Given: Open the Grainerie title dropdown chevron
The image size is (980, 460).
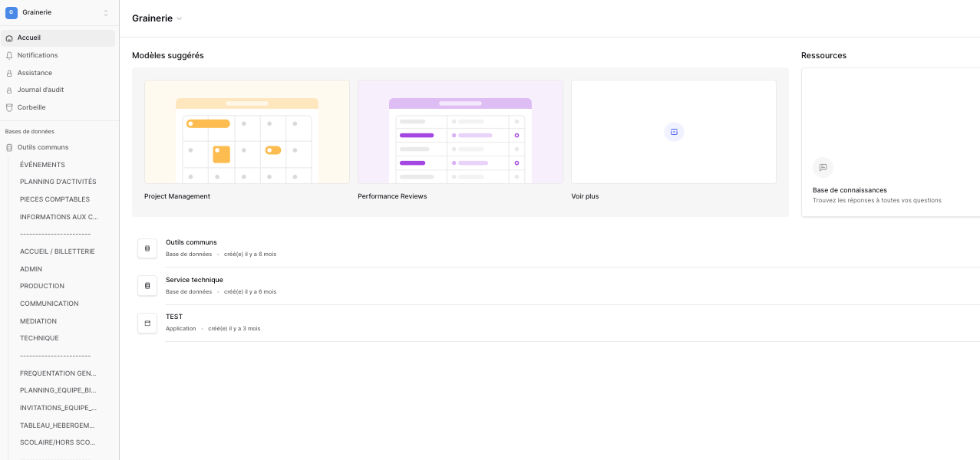Looking at the screenshot, I should [180, 18].
